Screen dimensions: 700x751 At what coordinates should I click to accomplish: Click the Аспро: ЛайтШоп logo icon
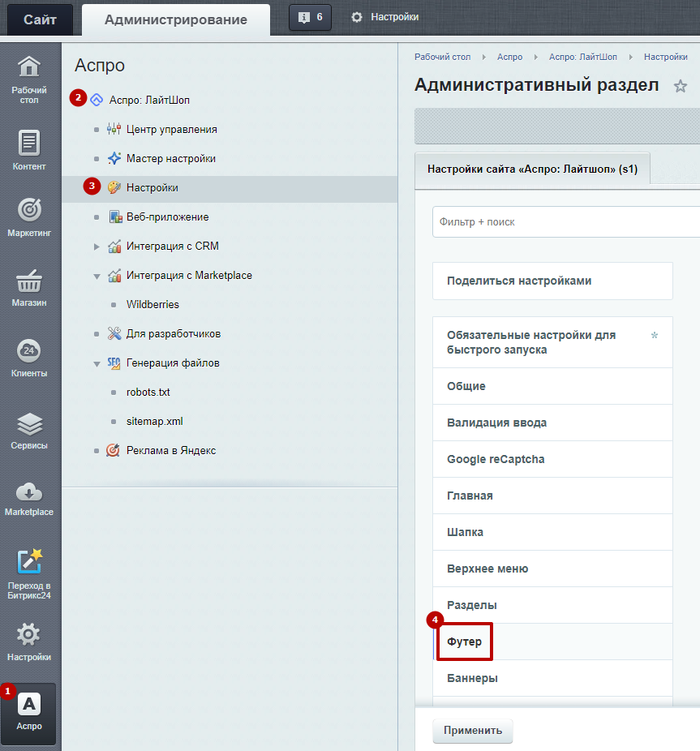(x=97, y=100)
